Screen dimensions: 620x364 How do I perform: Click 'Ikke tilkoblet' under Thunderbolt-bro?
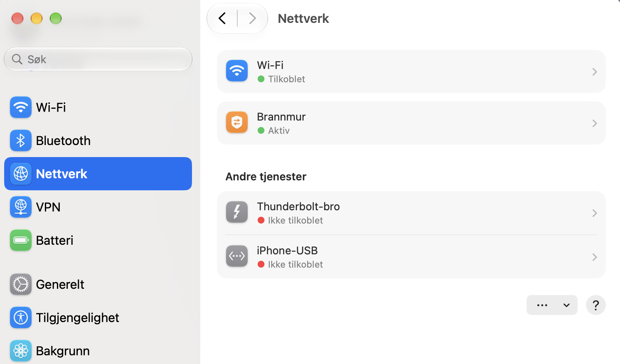point(295,220)
